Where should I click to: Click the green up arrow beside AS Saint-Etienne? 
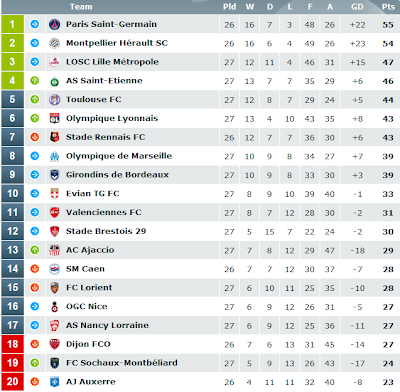[35, 80]
